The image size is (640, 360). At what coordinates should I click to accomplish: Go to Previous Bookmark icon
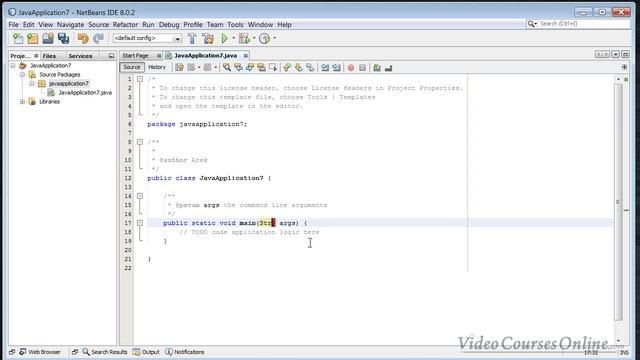point(287,67)
